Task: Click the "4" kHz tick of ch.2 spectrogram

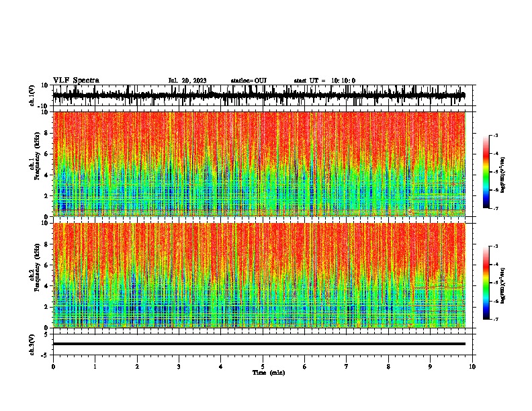Action: pyautogui.click(x=47, y=286)
